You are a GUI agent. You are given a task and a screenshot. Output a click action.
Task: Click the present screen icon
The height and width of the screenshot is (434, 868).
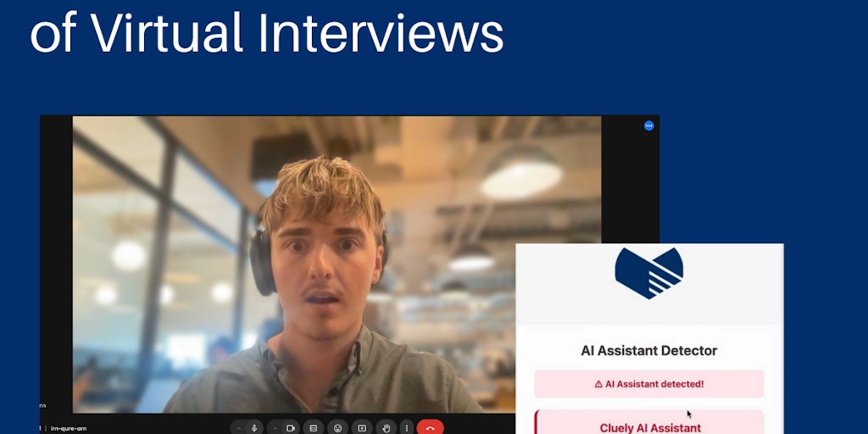coord(361,428)
